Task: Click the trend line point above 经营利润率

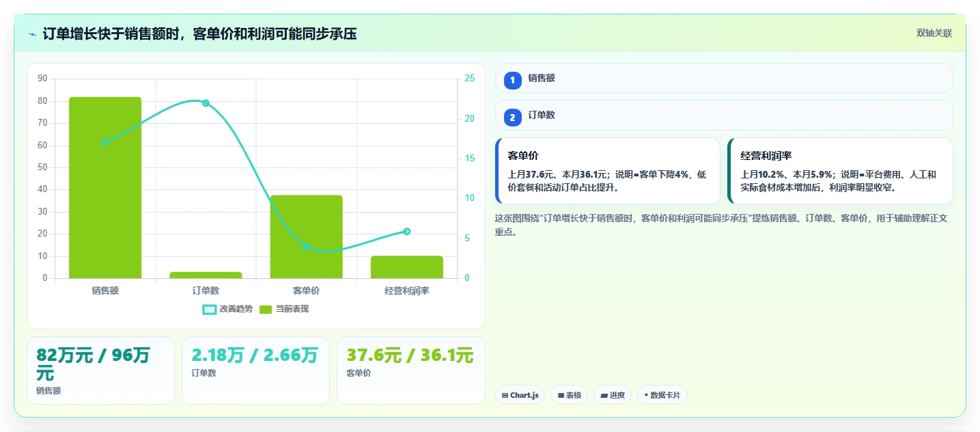Action: pyautogui.click(x=407, y=232)
